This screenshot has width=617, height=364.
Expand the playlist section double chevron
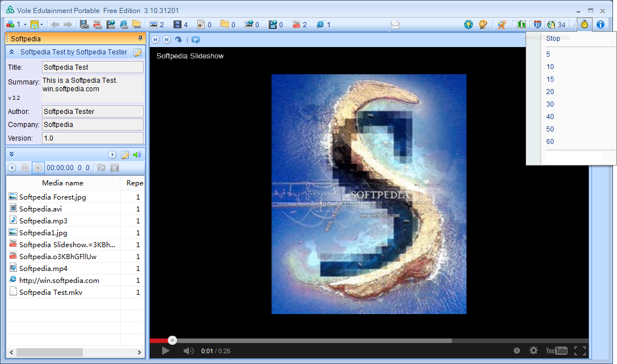12,154
